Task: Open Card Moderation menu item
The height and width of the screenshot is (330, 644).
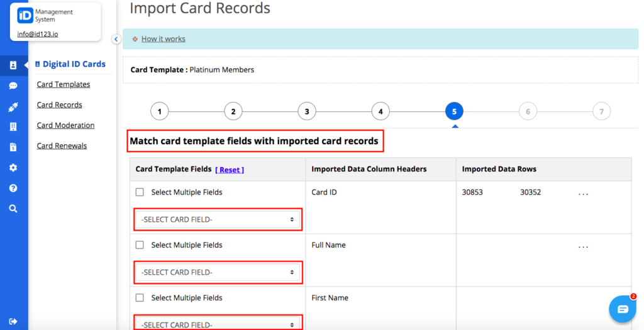Action: (x=65, y=125)
